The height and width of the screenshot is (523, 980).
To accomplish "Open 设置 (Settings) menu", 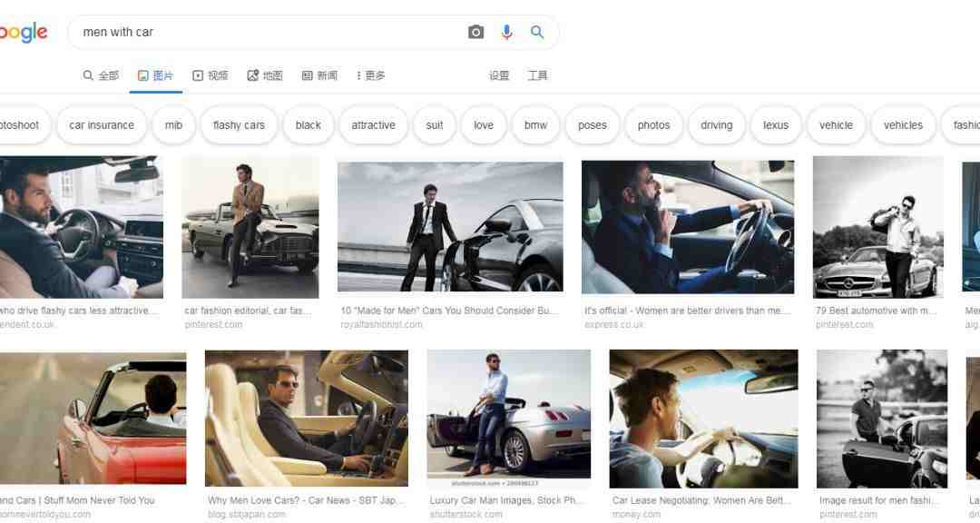I will coord(499,75).
